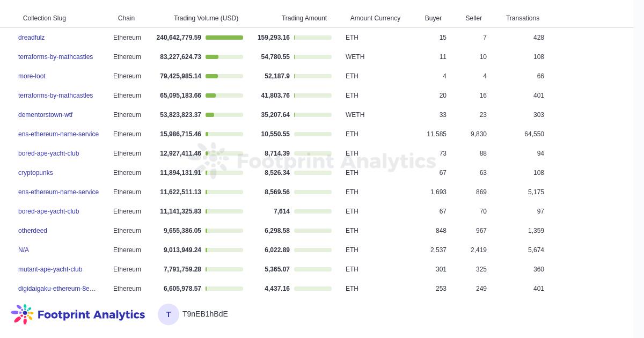Click the T9nEB1hBdE username text
The width and height of the screenshot is (644, 338).
click(x=205, y=314)
